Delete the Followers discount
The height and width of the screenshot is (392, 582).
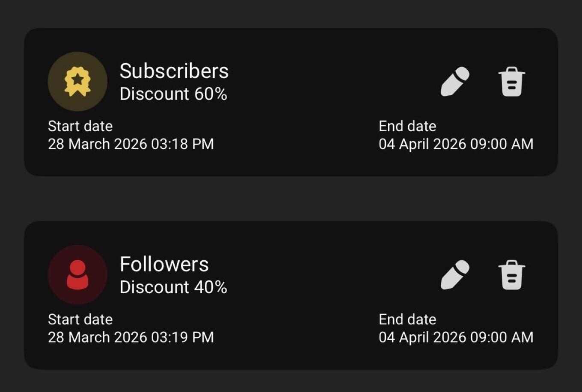point(511,275)
